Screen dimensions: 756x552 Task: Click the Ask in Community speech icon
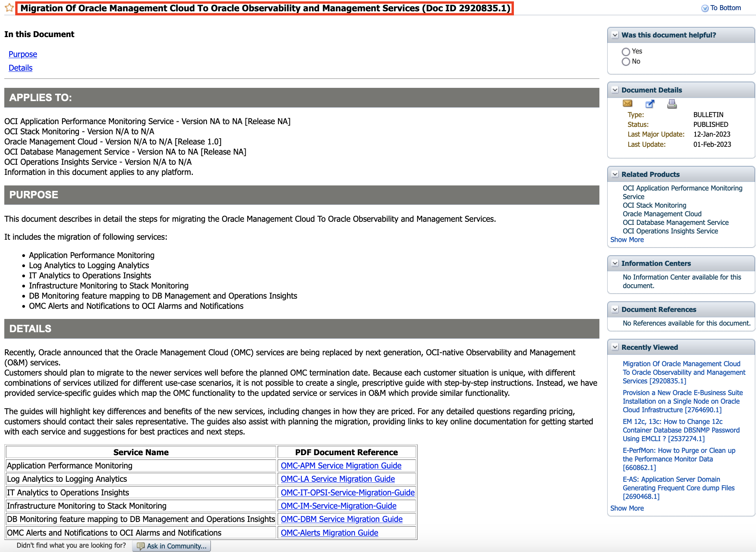pyautogui.click(x=141, y=546)
